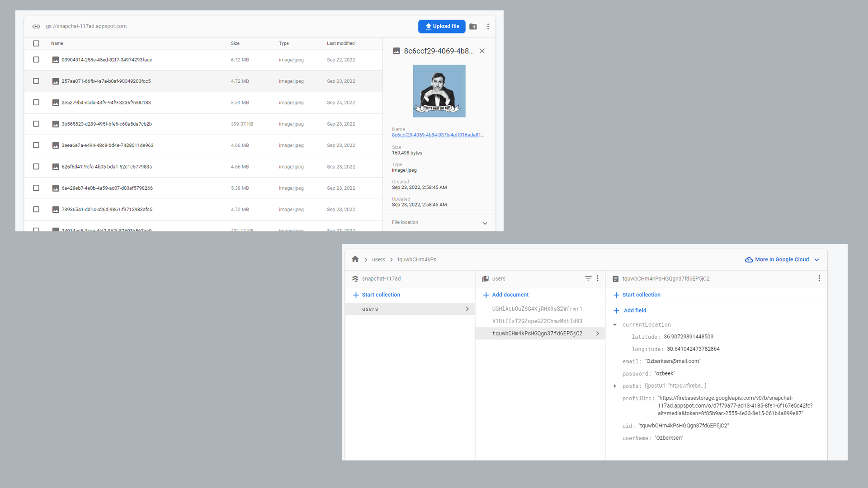The image size is (868, 488).
Task: Click the database icon beside snapchat-117ad
Action: click(355, 278)
